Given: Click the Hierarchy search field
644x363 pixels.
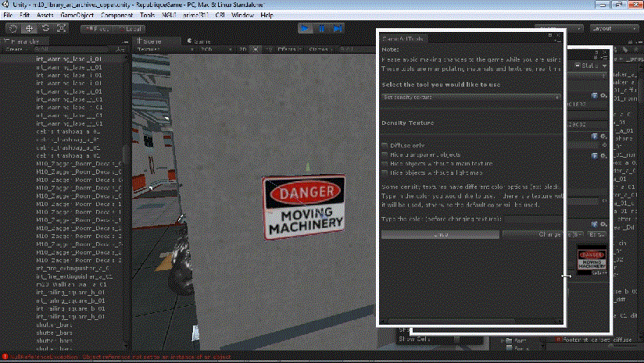Looking at the screenshot, I should coord(70,50).
